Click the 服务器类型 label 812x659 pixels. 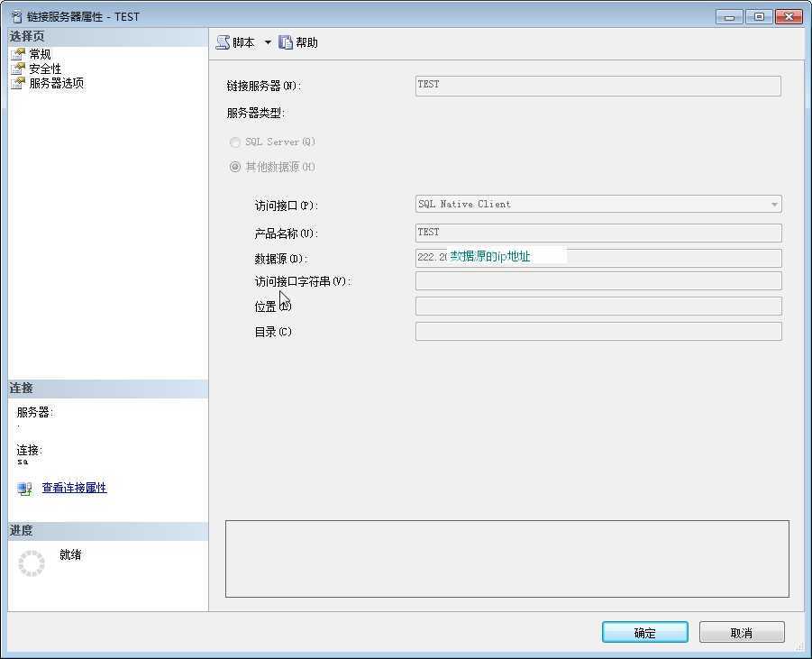256,113
